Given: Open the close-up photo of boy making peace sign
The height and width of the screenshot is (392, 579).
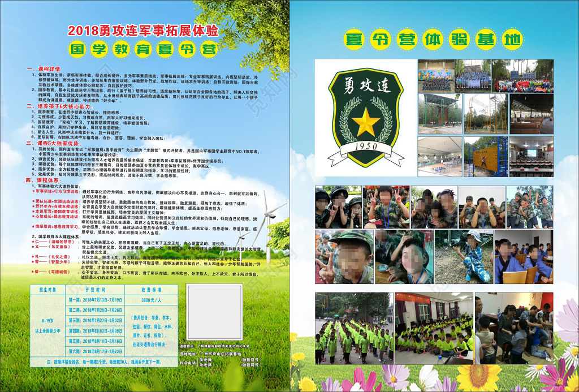Looking at the screenshot, I should 344,257.
